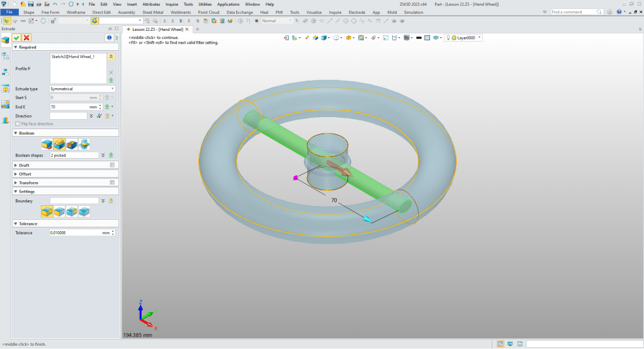Click the Save icon in the title bar
Image resolution: width=644 pixels, height=349 pixels.
[x=30, y=4]
